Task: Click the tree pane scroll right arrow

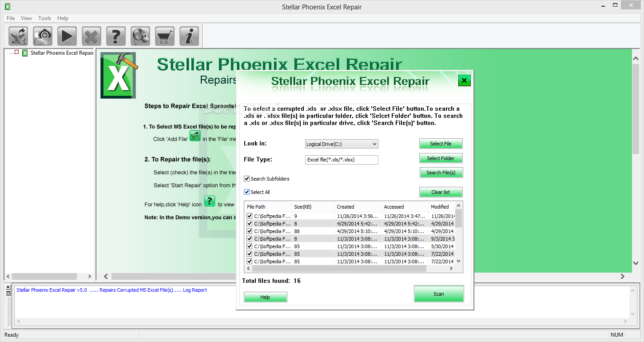Action: click(89, 276)
